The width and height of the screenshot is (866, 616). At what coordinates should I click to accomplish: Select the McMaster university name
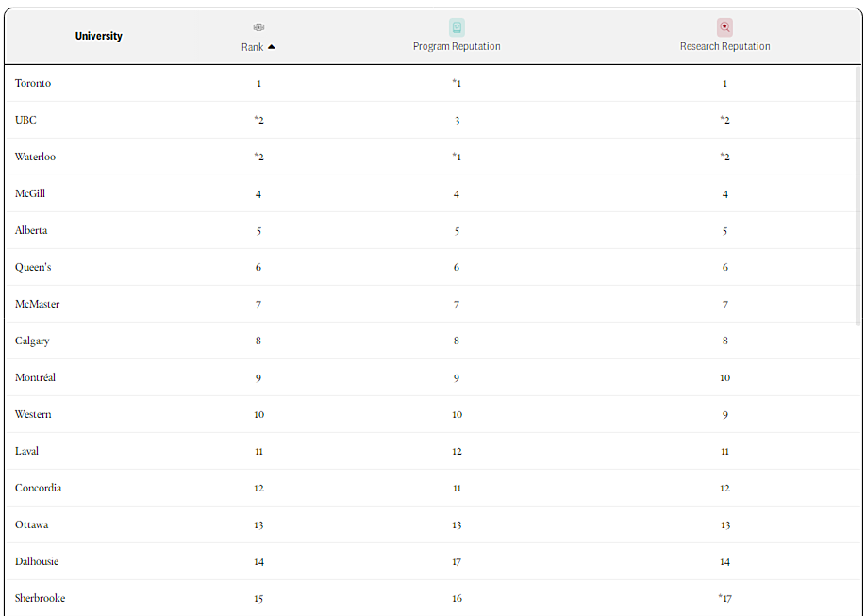[37, 304]
